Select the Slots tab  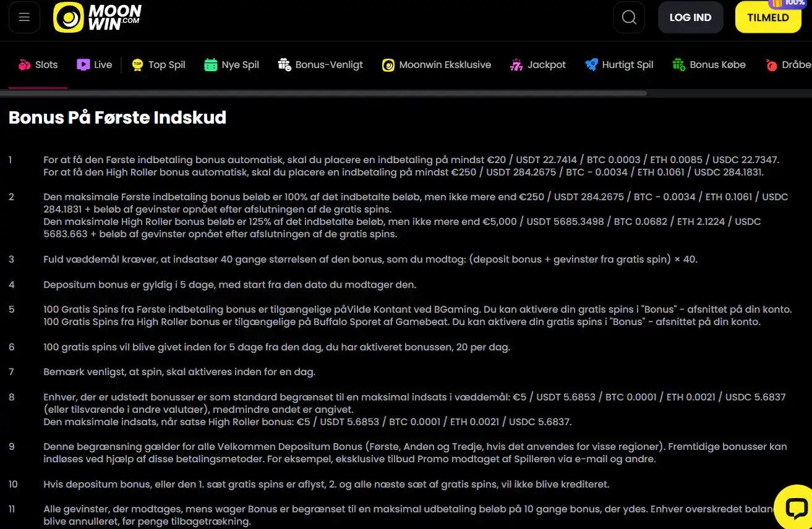pyautogui.click(x=38, y=65)
